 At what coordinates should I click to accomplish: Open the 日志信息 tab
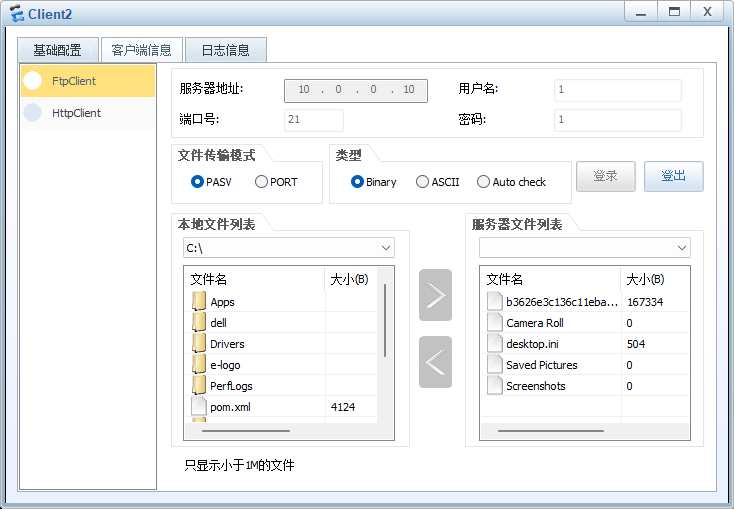click(225, 50)
